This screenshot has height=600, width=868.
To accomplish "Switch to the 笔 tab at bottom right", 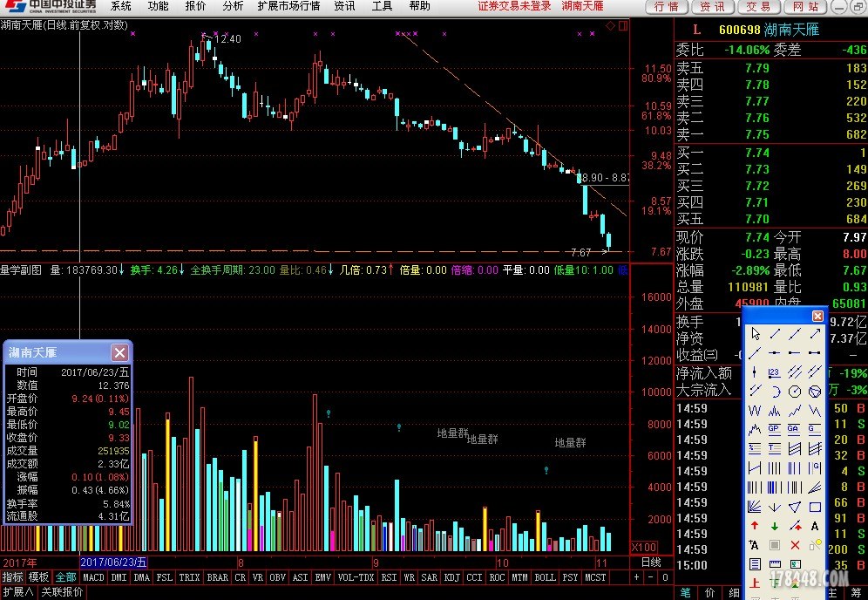I will coord(686,593).
